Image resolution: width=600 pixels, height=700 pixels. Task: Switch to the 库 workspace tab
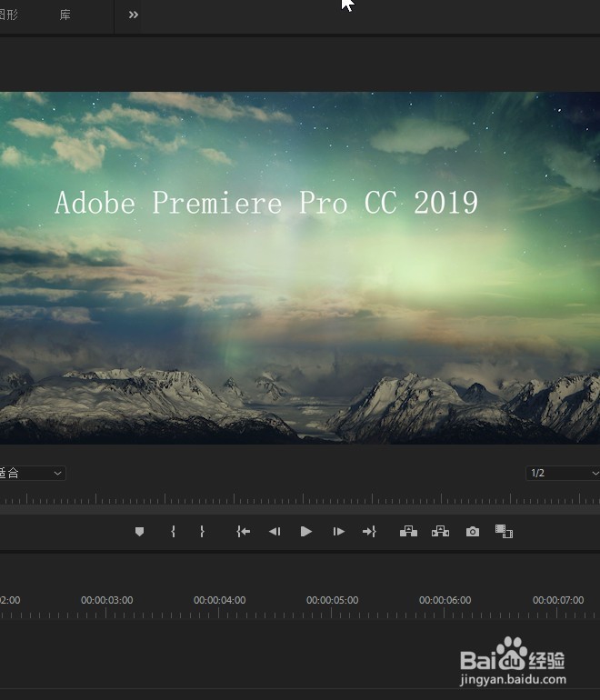65,15
